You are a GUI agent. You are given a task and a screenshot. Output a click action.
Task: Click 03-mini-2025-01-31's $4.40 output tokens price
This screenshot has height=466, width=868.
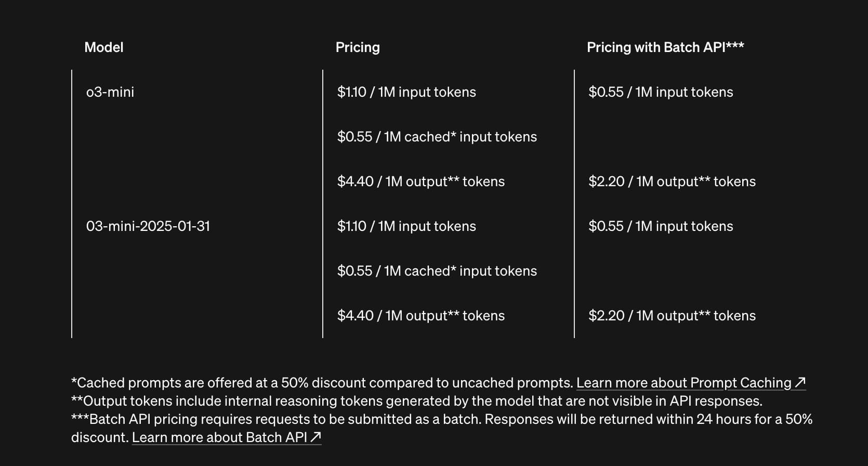(420, 316)
